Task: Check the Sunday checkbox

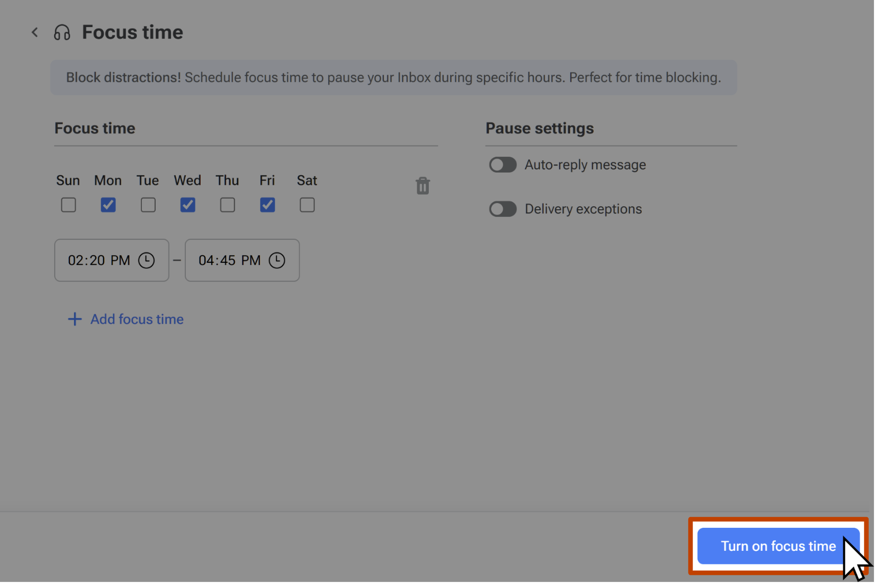Action: 68,205
